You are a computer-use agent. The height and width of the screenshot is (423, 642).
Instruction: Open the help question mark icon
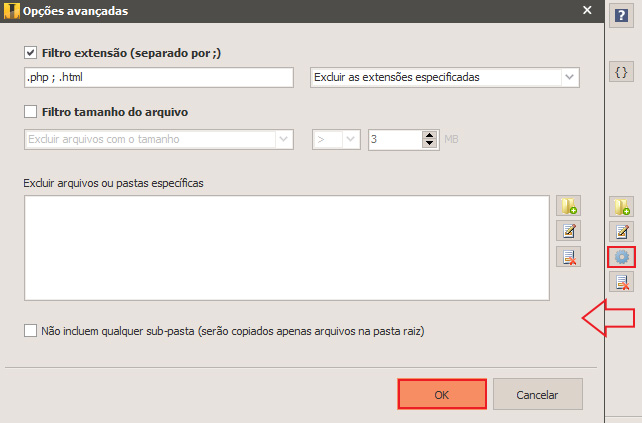pyautogui.click(x=621, y=16)
